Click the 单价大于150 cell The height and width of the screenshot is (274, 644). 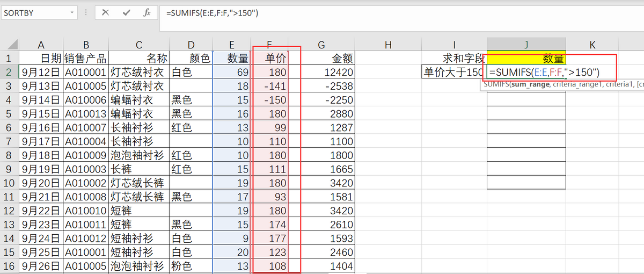(454, 72)
